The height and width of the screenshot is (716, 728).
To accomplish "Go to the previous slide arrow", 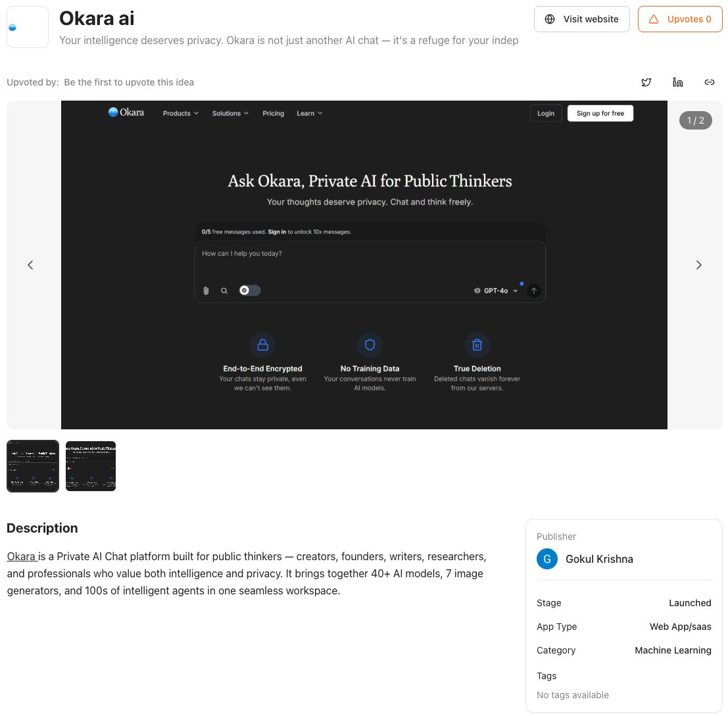I will coord(30,265).
